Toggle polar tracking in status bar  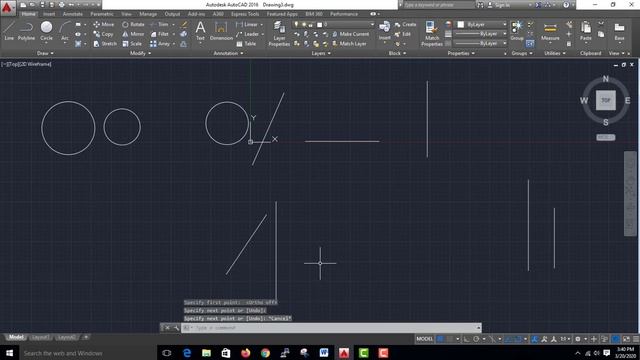point(476,339)
